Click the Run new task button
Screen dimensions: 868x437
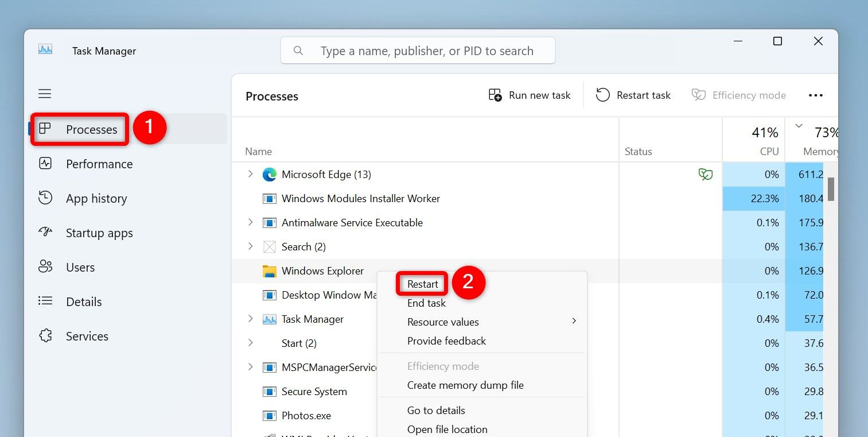coord(530,95)
